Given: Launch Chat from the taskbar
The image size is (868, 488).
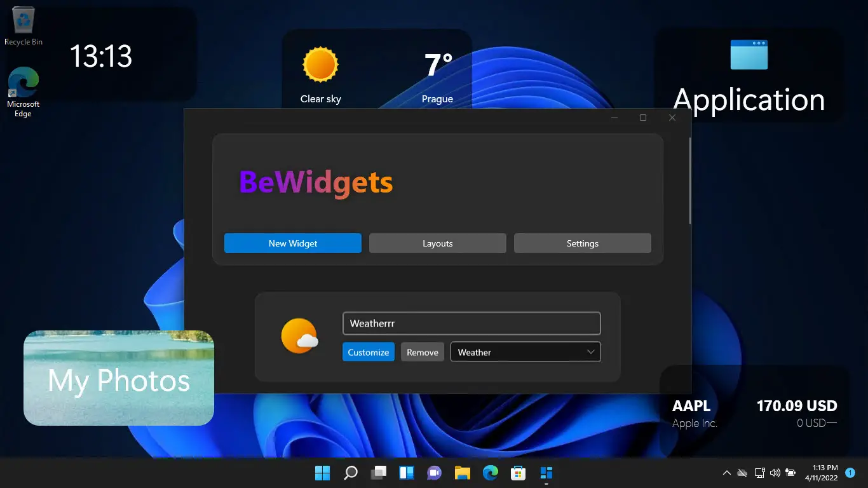Looking at the screenshot, I should 435,473.
